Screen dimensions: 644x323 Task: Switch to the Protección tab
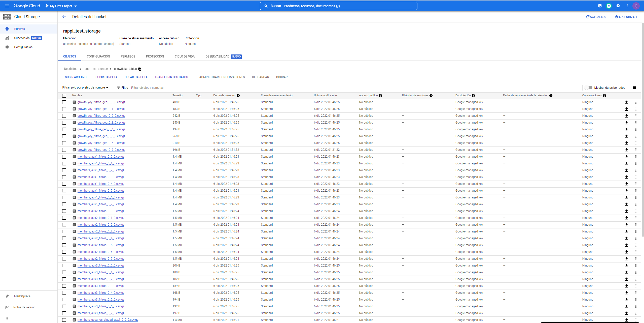155,56
